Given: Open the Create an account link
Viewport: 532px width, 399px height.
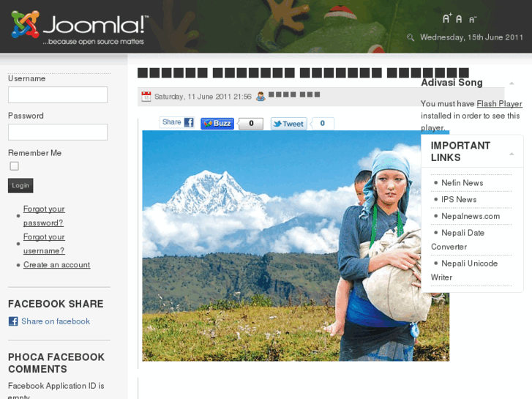Looking at the screenshot, I should click(x=56, y=264).
